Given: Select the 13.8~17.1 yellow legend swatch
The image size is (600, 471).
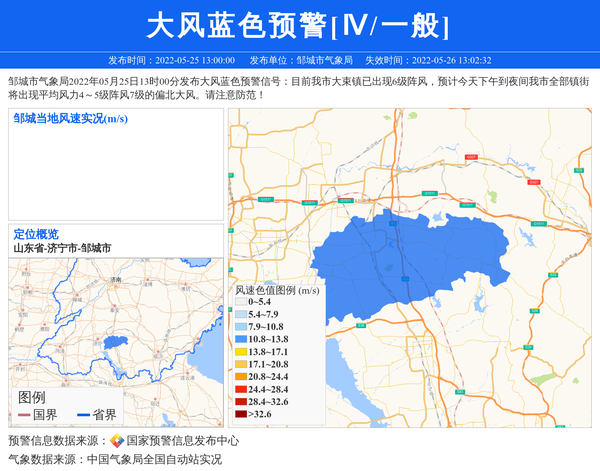Looking at the screenshot, I should 240,352.
